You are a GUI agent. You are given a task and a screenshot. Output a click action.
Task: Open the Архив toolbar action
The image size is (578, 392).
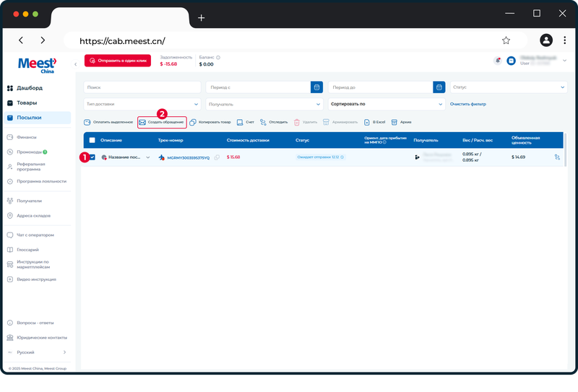coord(401,122)
